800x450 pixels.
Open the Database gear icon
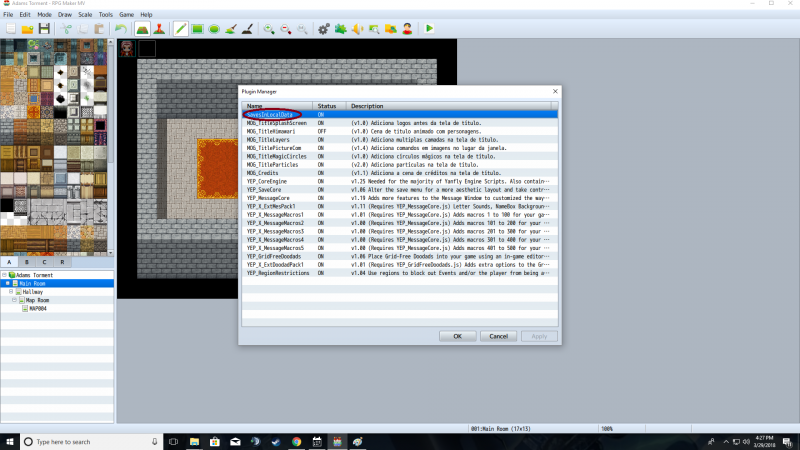pyautogui.click(x=323, y=29)
